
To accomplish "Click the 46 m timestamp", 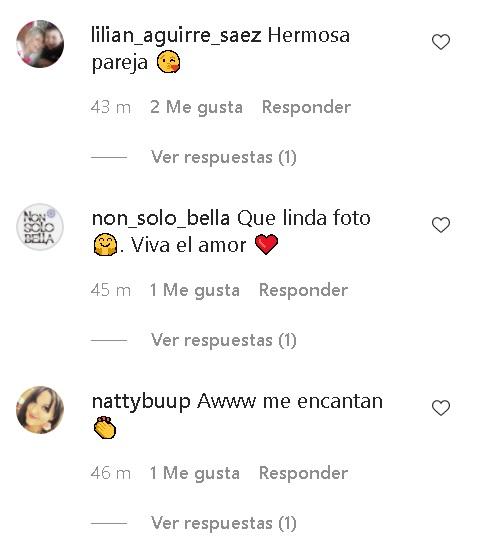I will (x=111, y=473).
